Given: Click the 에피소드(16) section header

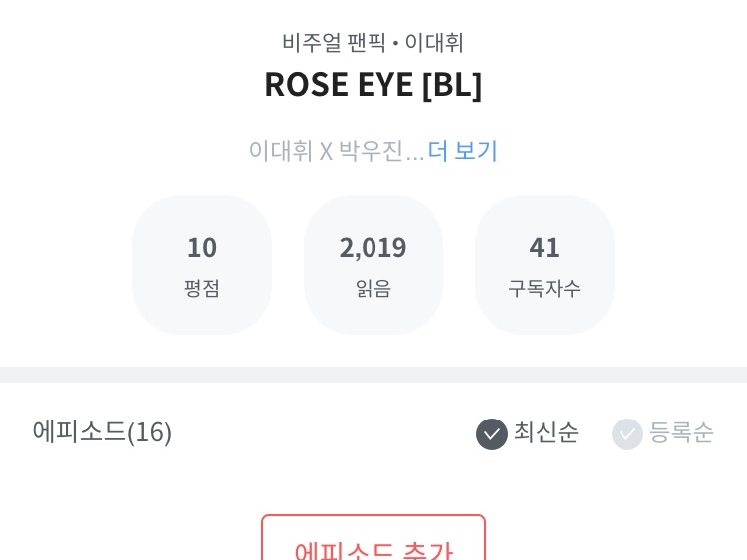Looking at the screenshot, I should (103, 432).
